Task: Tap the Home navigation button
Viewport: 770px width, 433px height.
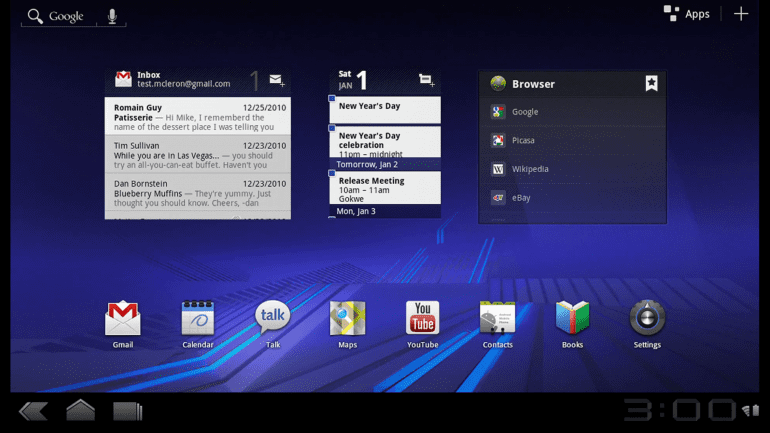Action: [x=81, y=410]
